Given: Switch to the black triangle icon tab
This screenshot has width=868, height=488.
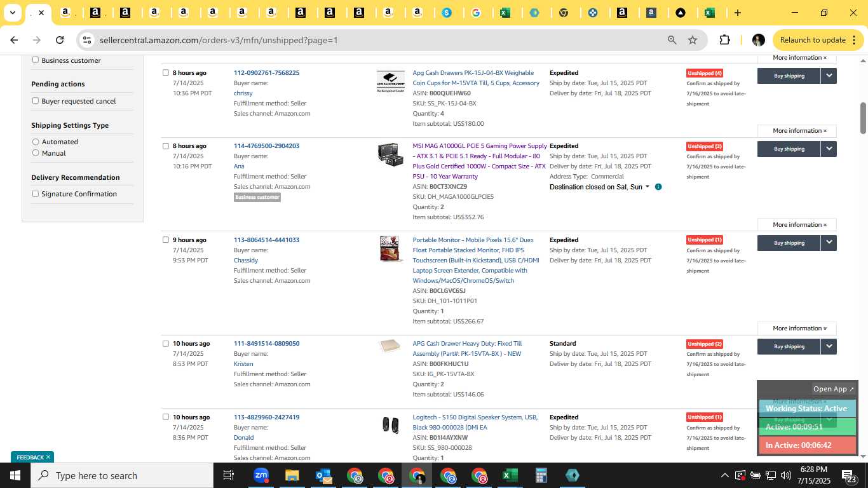Looking at the screenshot, I should (681, 13).
